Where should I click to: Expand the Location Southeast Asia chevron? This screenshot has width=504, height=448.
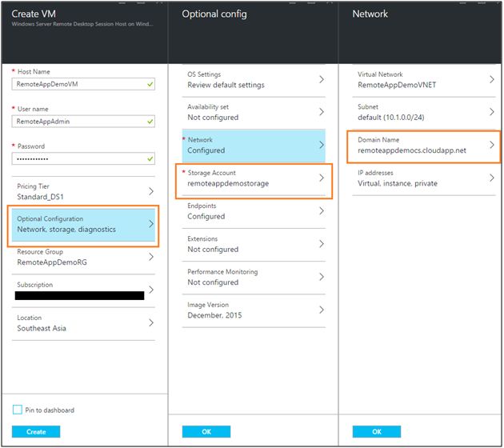click(150, 322)
